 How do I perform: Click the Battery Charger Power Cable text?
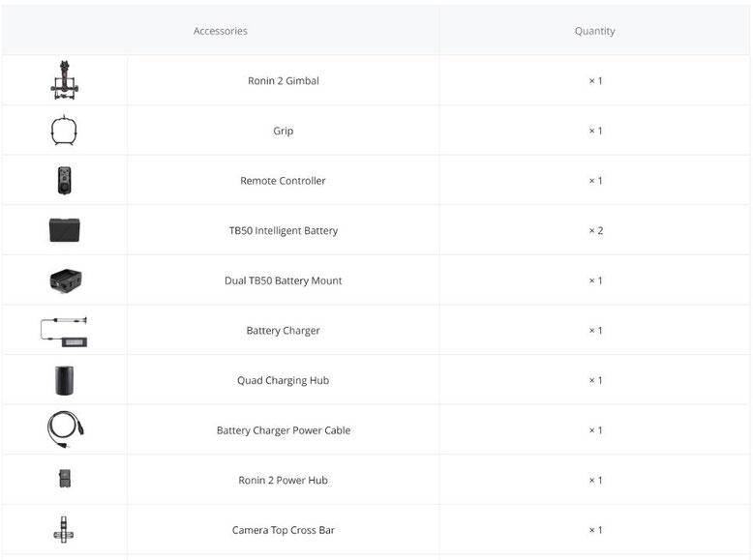coord(284,430)
